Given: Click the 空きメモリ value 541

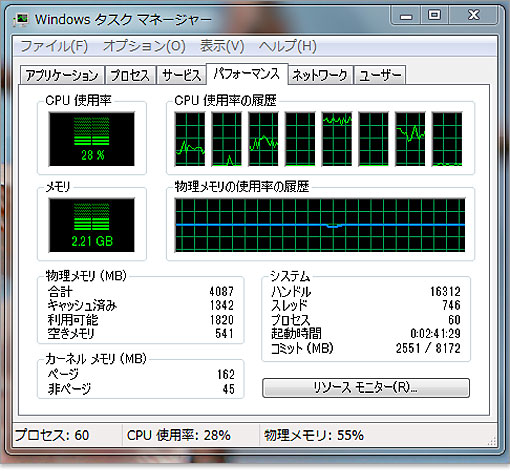Looking at the screenshot, I should point(224,333).
